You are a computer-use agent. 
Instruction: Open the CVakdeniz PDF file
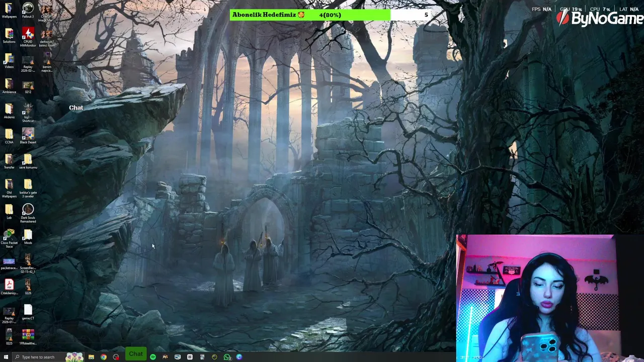coord(9,287)
